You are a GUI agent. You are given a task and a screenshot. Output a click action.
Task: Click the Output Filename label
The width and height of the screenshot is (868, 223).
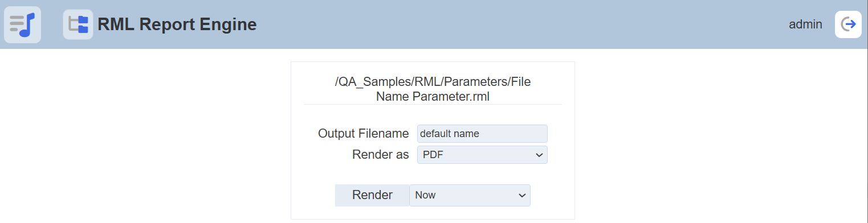364,134
